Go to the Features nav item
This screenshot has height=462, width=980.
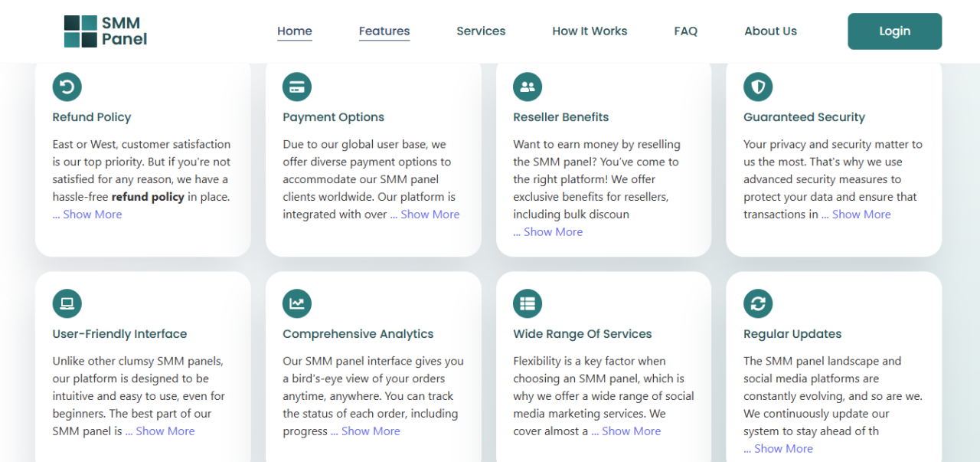pyautogui.click(x=384, y=31)
